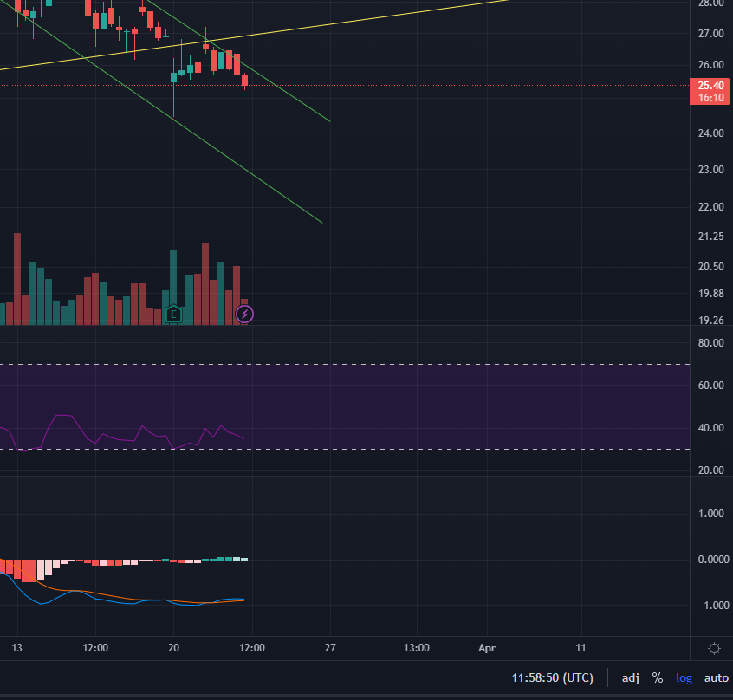Open chart settings gear icon

coord(714,648)
